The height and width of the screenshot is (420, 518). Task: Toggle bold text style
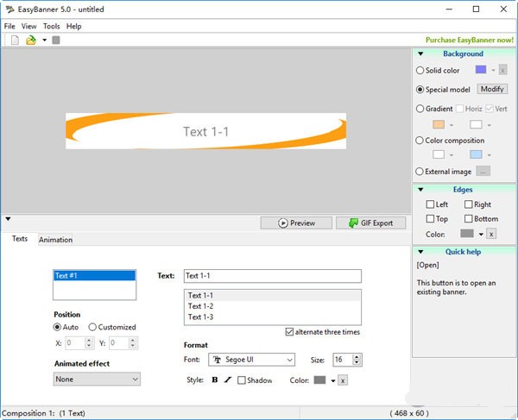pyautogui.click(x=215, y=380)
